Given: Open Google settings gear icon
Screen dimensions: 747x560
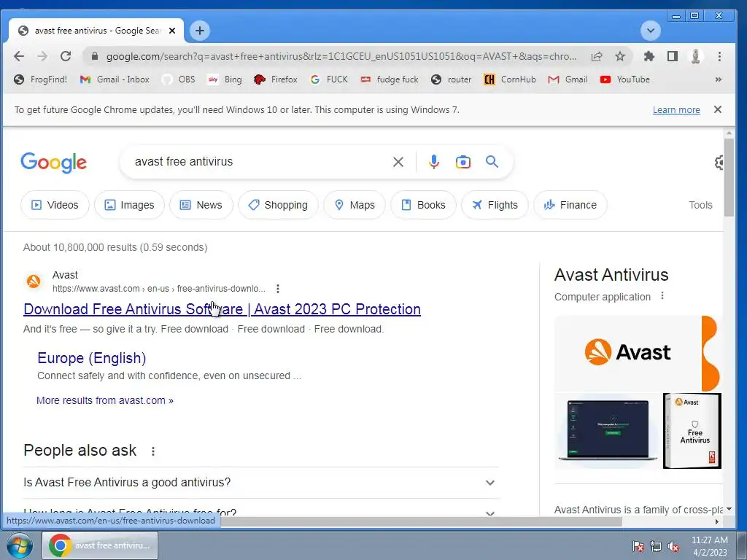Looking at the screenshot, I should (719, 163).
